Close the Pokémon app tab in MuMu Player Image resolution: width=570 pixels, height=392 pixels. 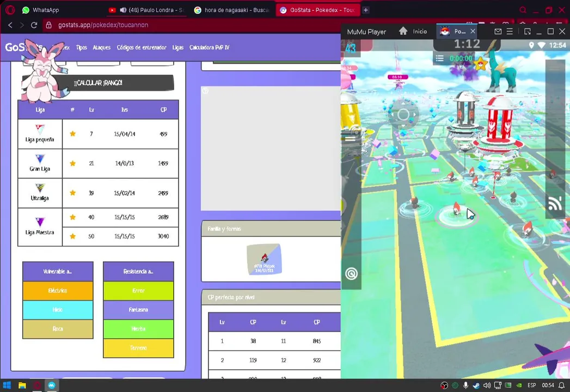click(473, 31)
